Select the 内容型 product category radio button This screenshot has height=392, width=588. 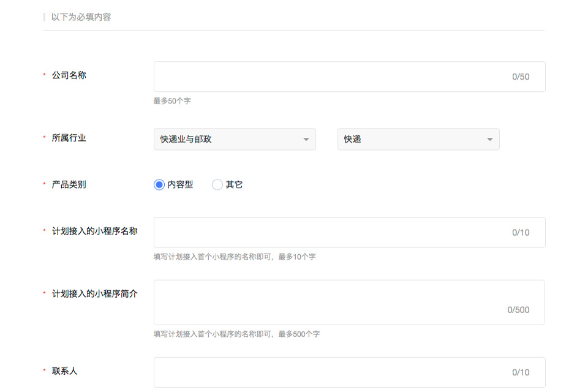point(159,184)
